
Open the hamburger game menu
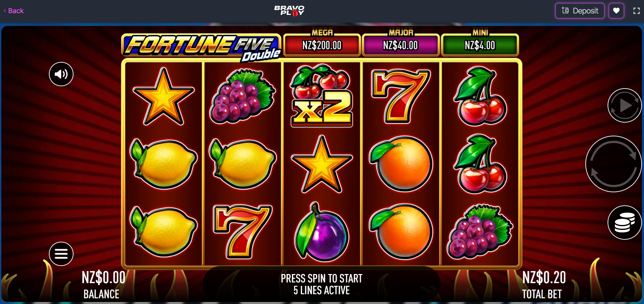[61, 254]
